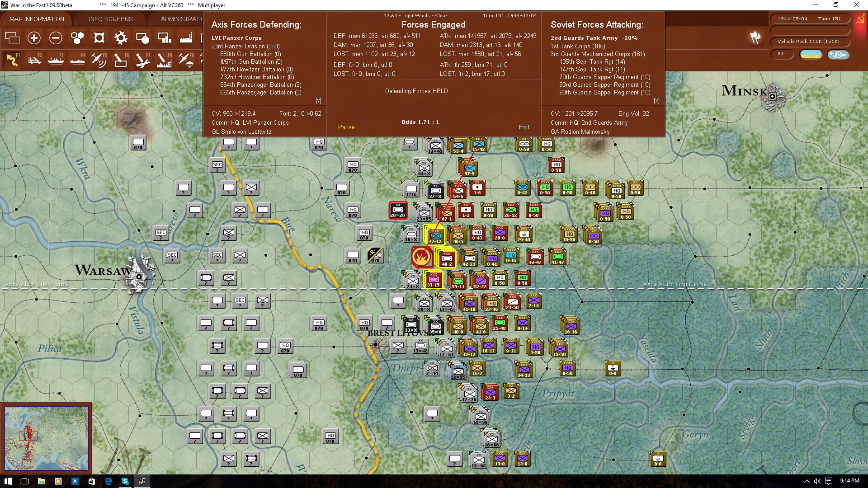Expand the Axis defending units list
868x488 pixels.
pyautogui.click(x=318, y=100)
